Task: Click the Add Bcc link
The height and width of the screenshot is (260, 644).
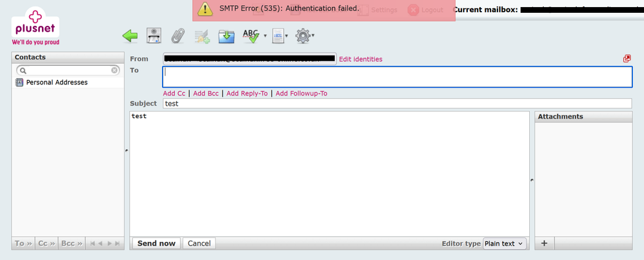Action: tap(206, 94)
